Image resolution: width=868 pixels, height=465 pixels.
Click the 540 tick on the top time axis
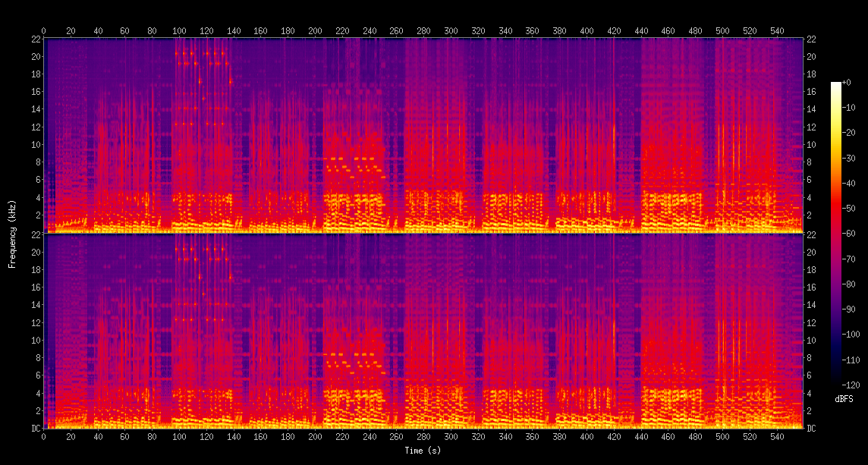tap(777, 31)
